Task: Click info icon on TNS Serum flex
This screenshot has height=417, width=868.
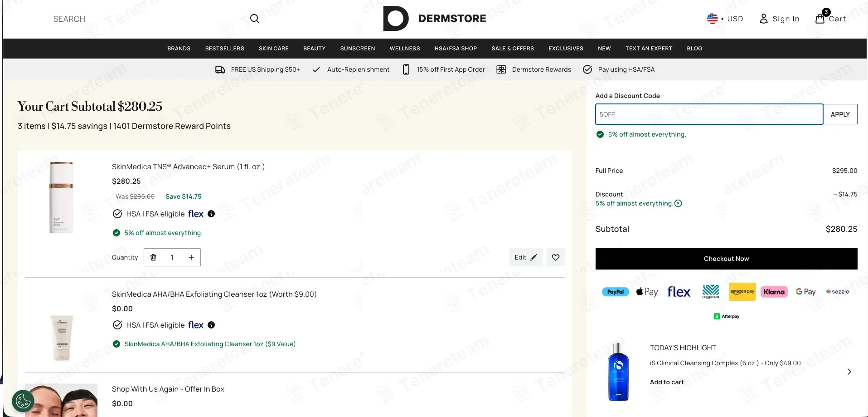Action: 211,214
